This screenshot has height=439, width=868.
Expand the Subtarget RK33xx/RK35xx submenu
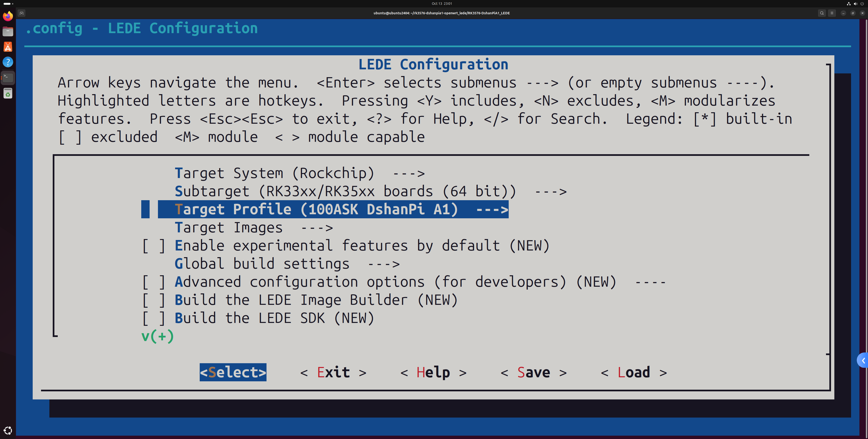tap(370, 192)
